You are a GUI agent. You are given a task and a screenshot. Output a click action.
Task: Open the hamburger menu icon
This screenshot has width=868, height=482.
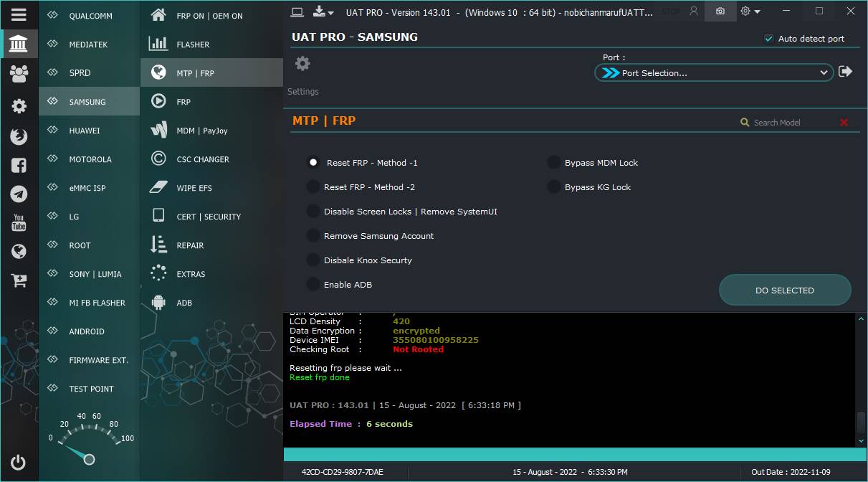(x=19, y=14)
